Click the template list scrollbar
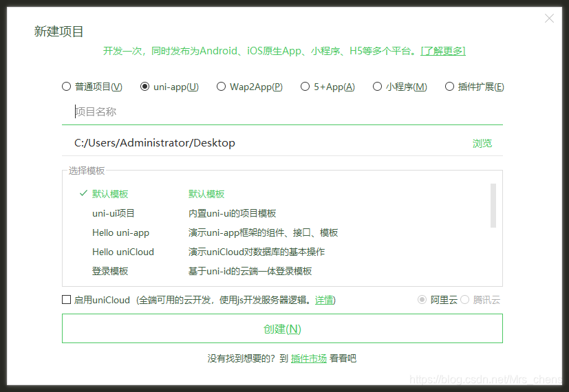Image resolution: width=569 pixels, height=392 pixels. pyautogui.click(x=493, y=206)
